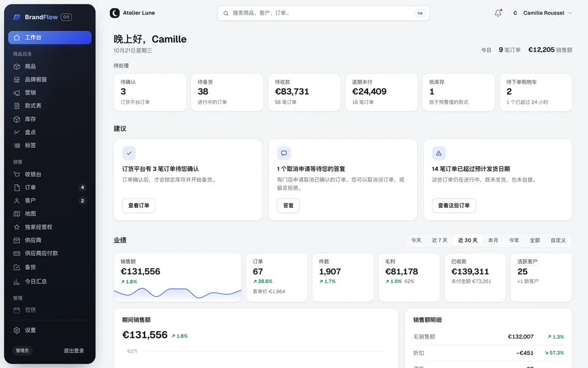Click the 件数 1,907 card
The width and height of the screenshot is (588, 368).
[x=343, y=277]
